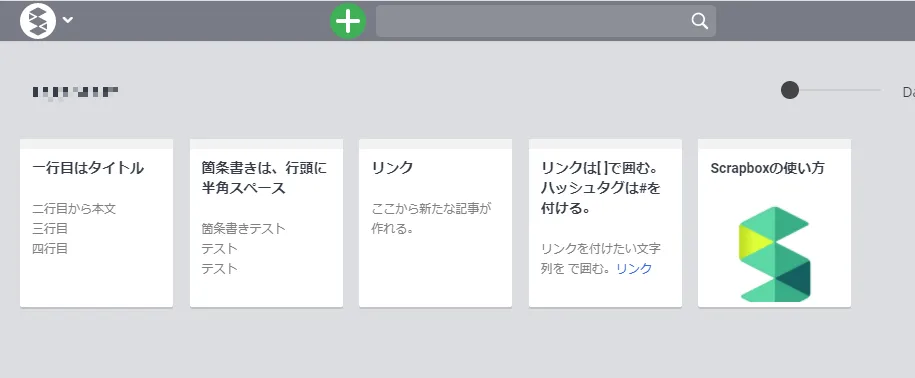Open the blurred project name heading
Image resolution: width=915 pixels, height=378 pixels.
[75, 92]
